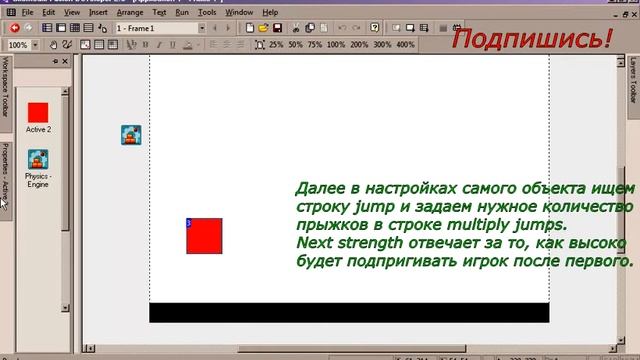Set zoom to 200%
Viewport: 640px width, 360px height.
(359, 44)
